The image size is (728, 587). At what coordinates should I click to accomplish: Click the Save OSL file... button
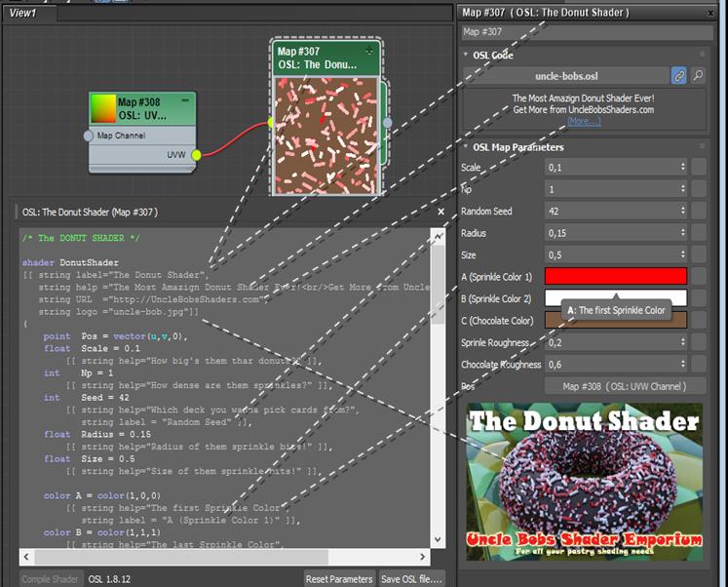(x=411, y=579)
